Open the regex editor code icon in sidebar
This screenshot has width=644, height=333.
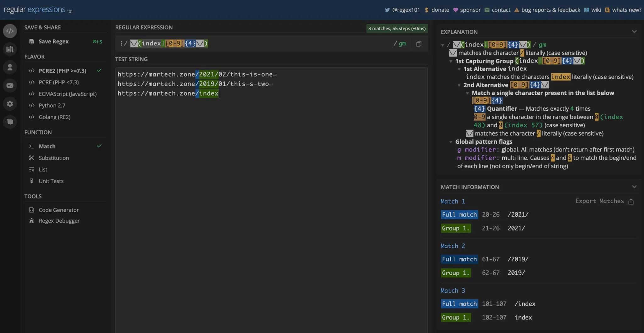tap(10, 31)
